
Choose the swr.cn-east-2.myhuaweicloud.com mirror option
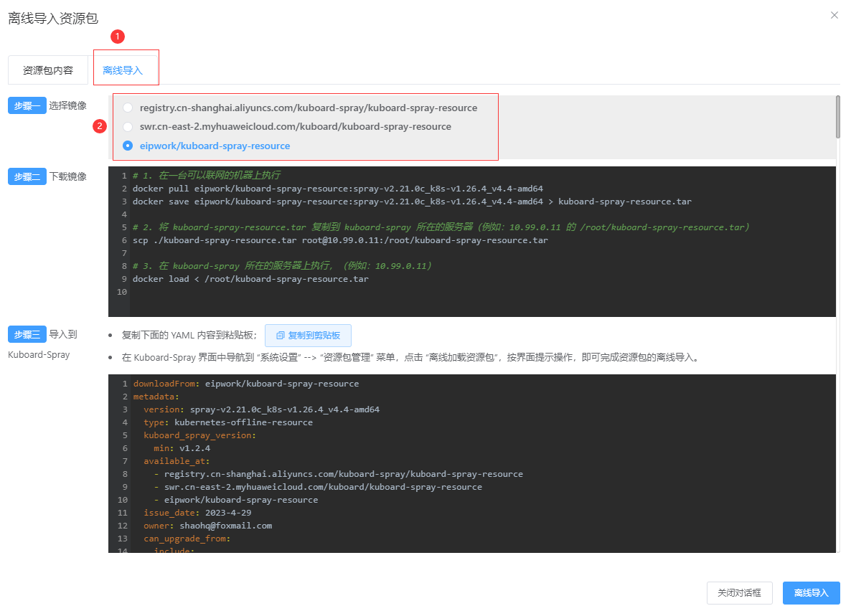(128, 126)
